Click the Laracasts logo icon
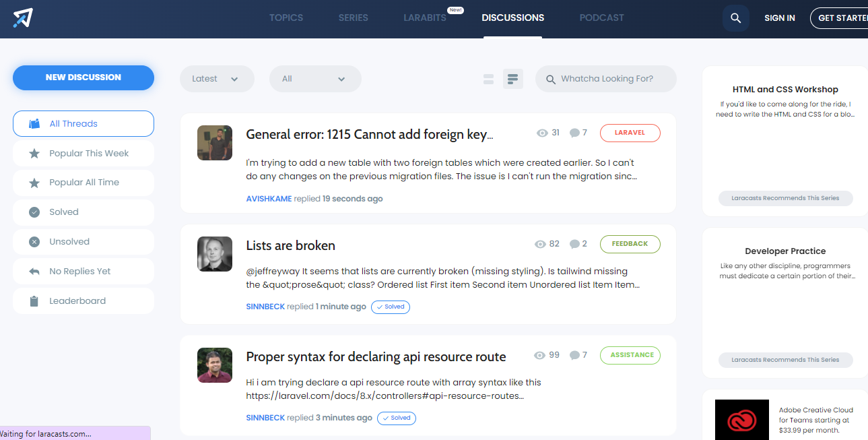The height and width of the screenshot is (440, 868). [x=22, y=18]
